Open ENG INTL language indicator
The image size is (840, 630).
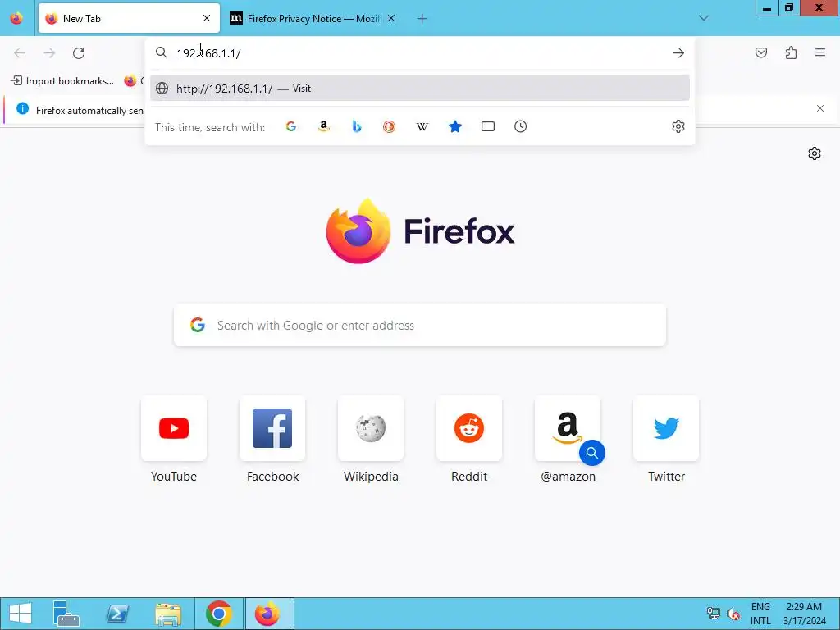coord(760,614)
